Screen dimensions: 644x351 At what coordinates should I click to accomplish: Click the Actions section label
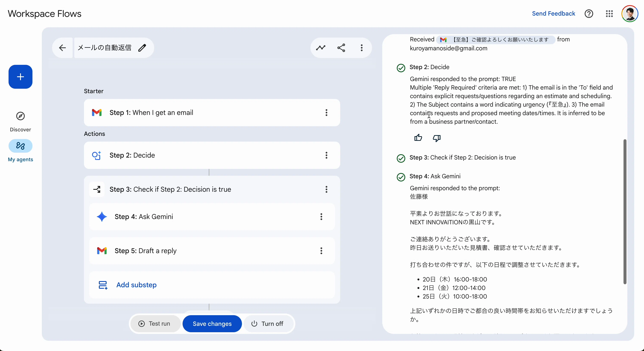pyautogui.click(x=95, y=134)
